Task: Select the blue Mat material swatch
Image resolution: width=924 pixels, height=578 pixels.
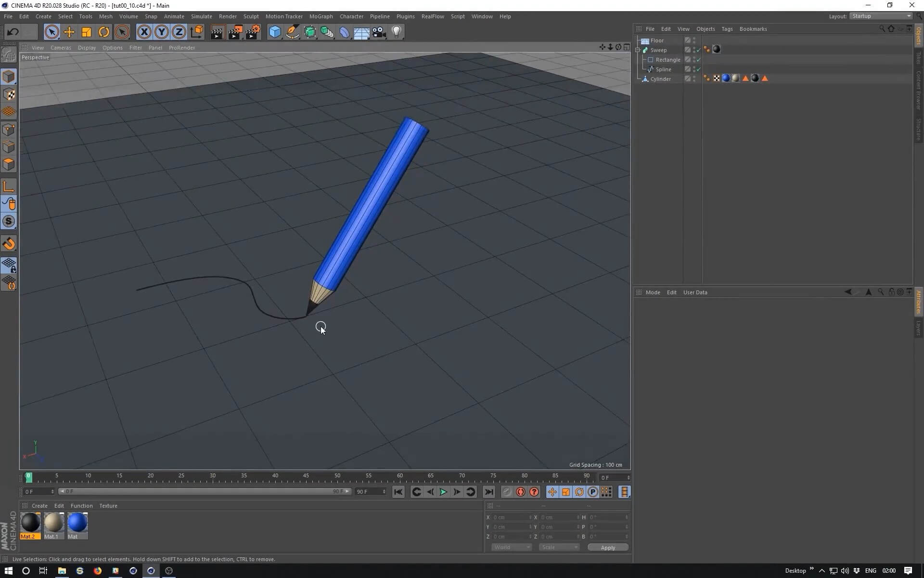Action: pos(77,523)
